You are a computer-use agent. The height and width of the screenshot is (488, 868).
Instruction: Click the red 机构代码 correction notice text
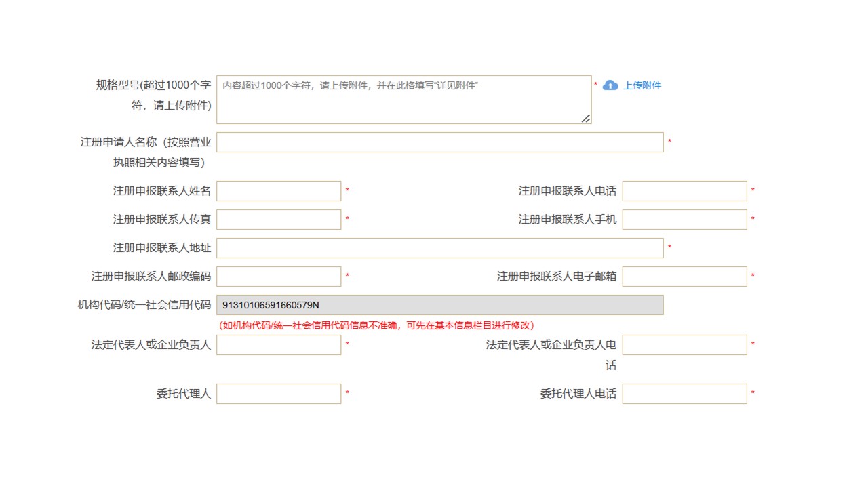[x=376, y=325]
